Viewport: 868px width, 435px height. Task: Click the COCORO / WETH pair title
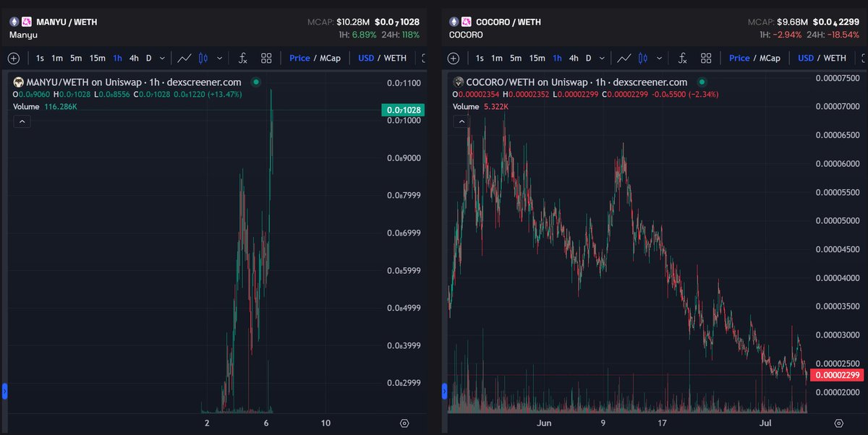(509, 22)
